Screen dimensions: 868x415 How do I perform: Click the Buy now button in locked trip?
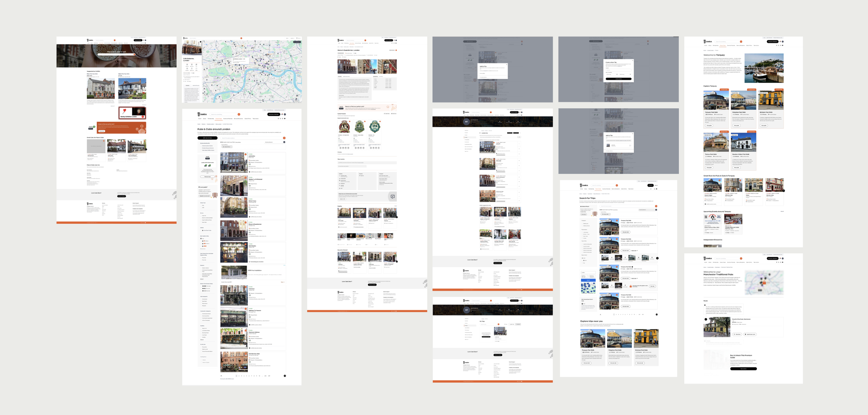(652, 286)
